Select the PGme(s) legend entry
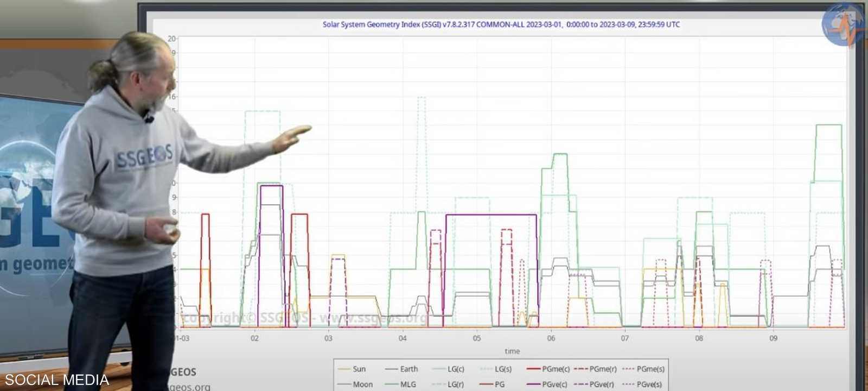868x391 pixels. (x=643, y=369)
